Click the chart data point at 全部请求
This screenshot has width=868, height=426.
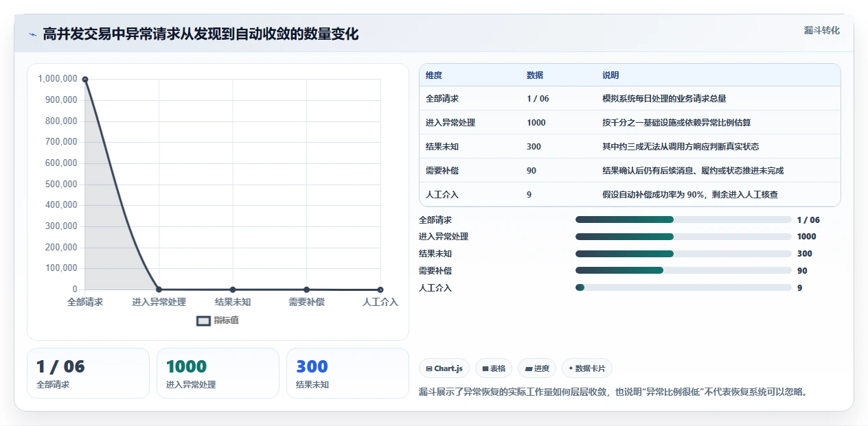click(x=85, y=80)
